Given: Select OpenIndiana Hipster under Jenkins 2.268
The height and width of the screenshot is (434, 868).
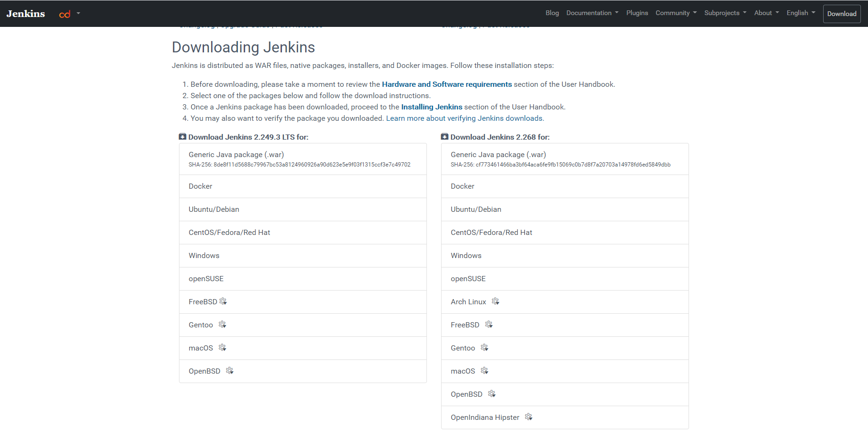Looking at the screenshot, I should click(565, 417).
